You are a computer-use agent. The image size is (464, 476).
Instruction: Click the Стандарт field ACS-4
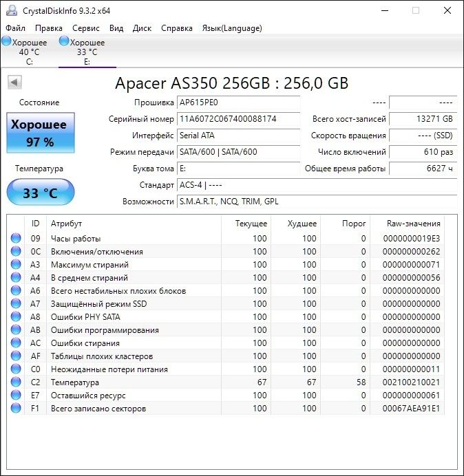pyautogui.click(x=317, y=185)
